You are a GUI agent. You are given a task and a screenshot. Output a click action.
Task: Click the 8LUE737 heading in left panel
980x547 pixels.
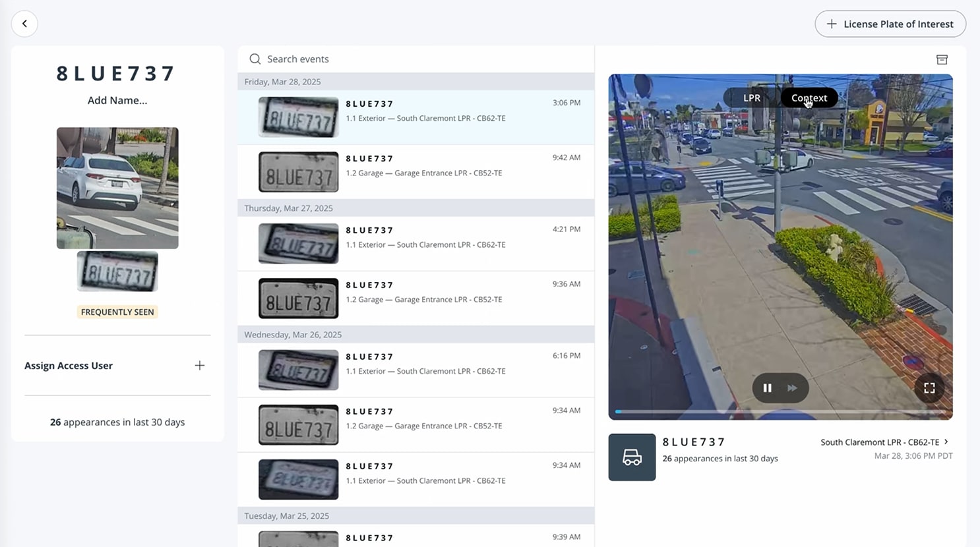pyautogui.click(x=116, y=73)
